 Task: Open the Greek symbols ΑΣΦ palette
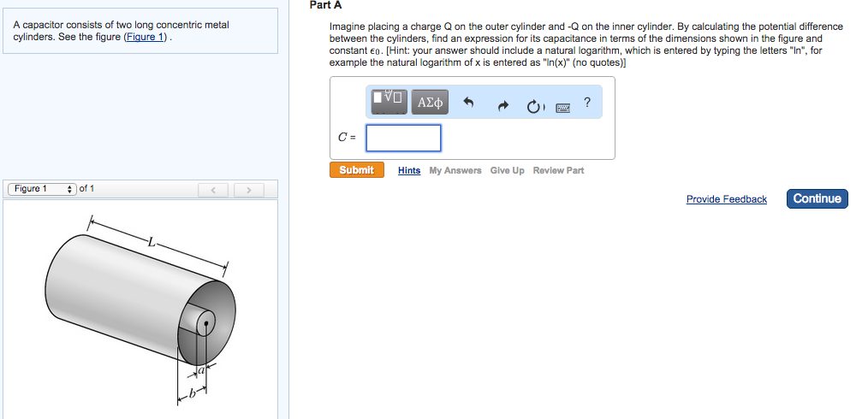click(x=430, y=103)
